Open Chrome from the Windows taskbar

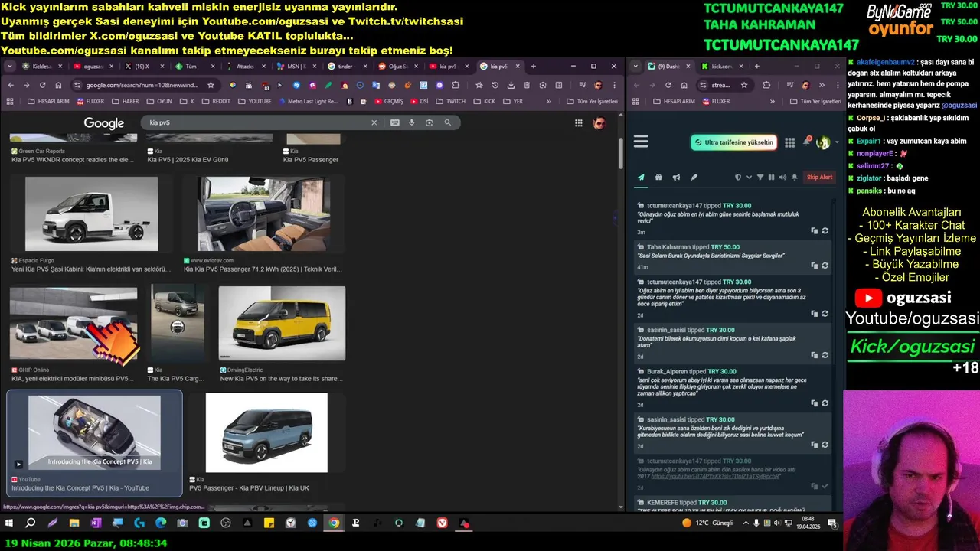[334, 523]
